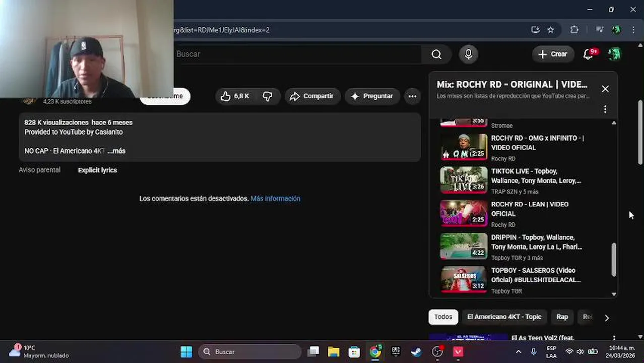644x363 pixels.
Task: Open YouTube notifications bell
Action: pos(589,54)
